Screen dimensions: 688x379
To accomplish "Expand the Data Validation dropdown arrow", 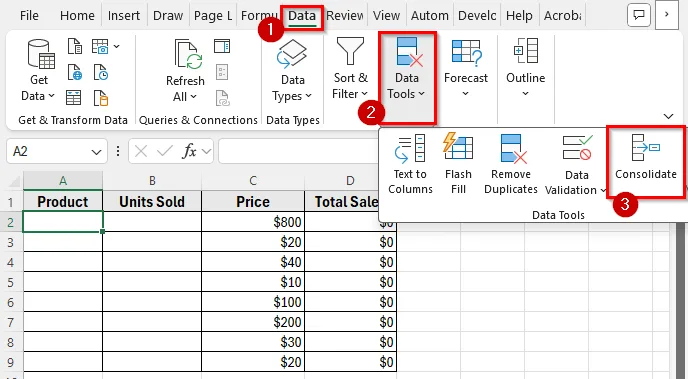I will [x=603, y=190].
